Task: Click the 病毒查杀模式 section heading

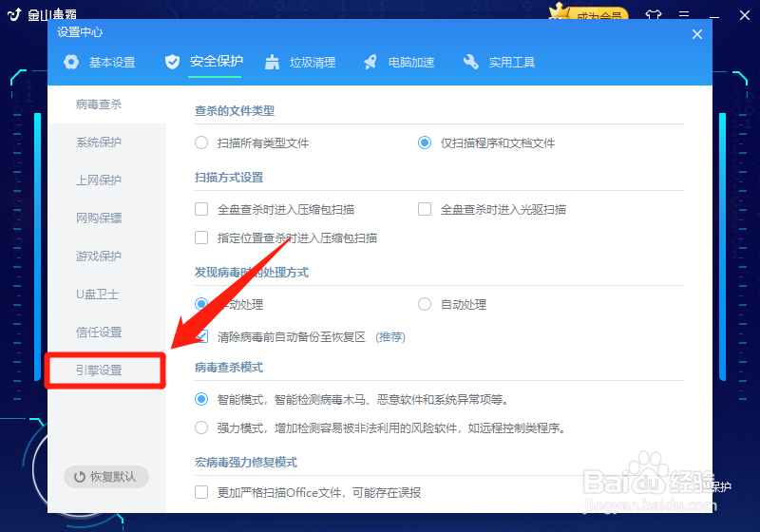Action: point(229,368)
